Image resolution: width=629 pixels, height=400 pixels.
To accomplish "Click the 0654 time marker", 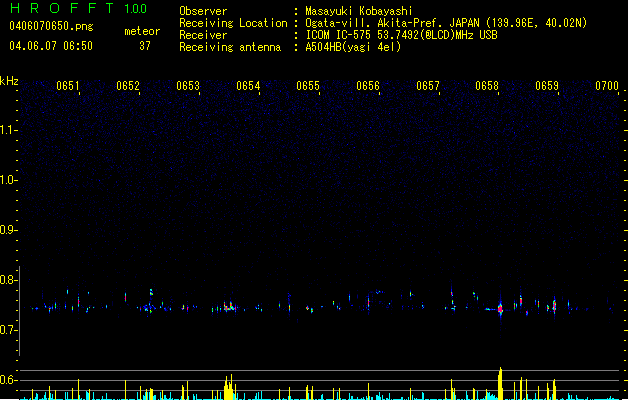I will coord(248,86).
